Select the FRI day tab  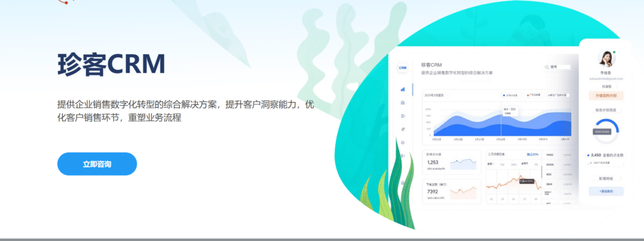pyautogui.click(x=536, y=164)
